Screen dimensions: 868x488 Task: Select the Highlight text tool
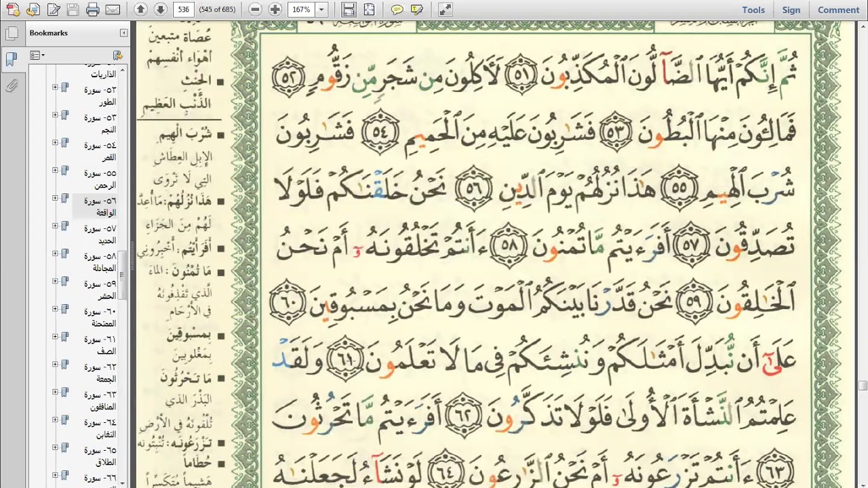click(x=417, y=9)
